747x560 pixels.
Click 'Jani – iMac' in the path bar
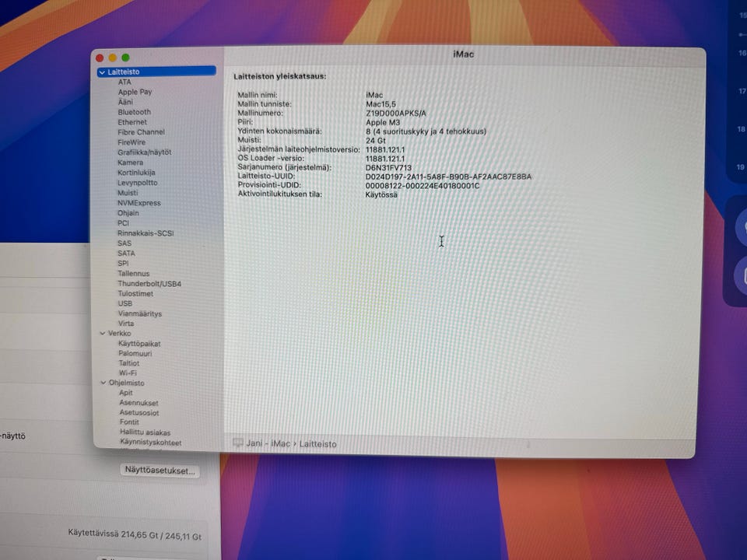(268, 443)
